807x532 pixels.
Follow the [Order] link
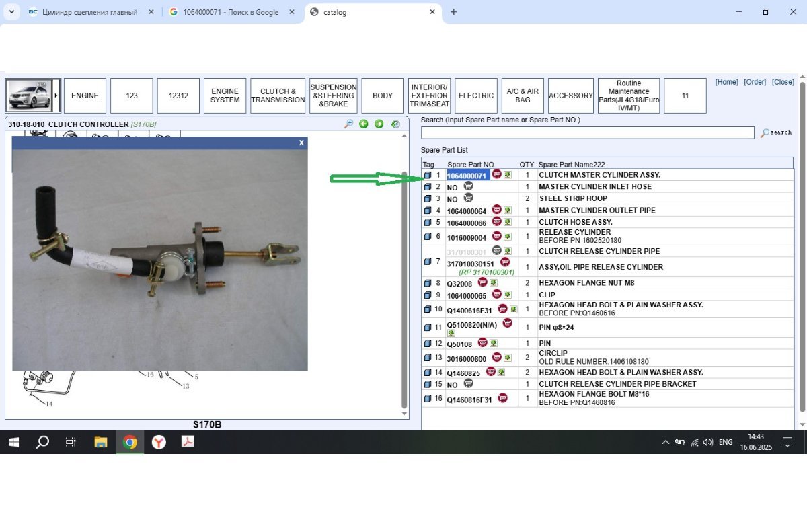pyautogui.click(x=755, y=82)
